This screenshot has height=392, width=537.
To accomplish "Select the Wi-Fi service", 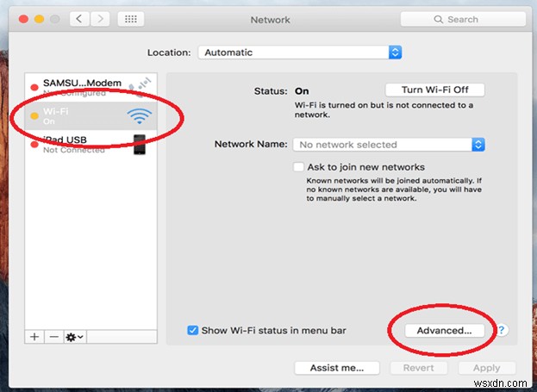I will pos(91,115).
